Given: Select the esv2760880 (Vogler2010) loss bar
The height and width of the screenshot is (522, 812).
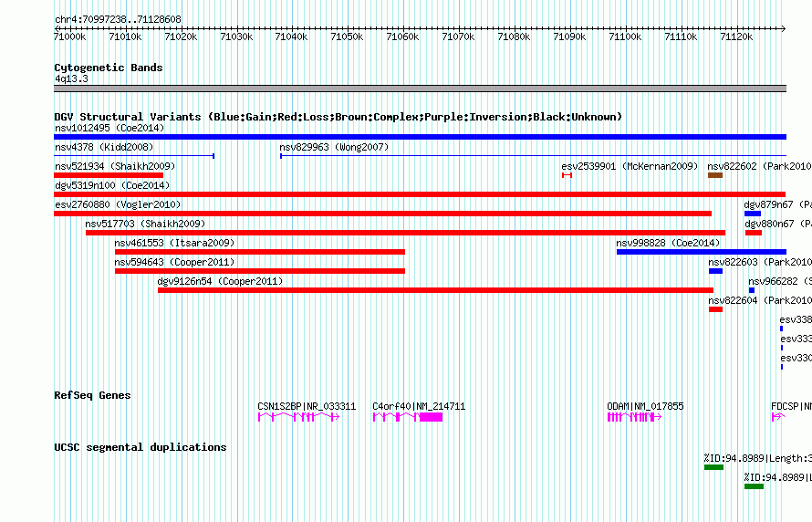Looking at the screenshot, I should pos(382,214).
